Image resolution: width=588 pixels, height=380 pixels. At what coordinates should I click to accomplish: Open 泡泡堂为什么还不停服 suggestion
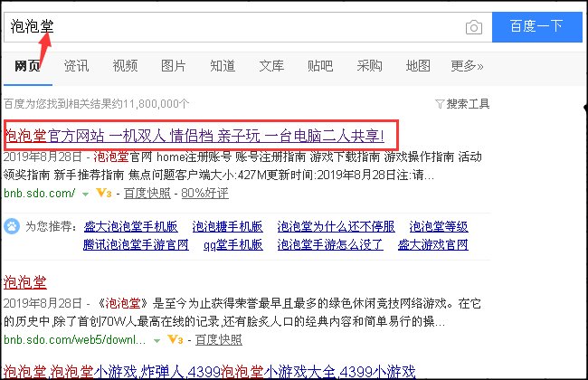(336, 226)
